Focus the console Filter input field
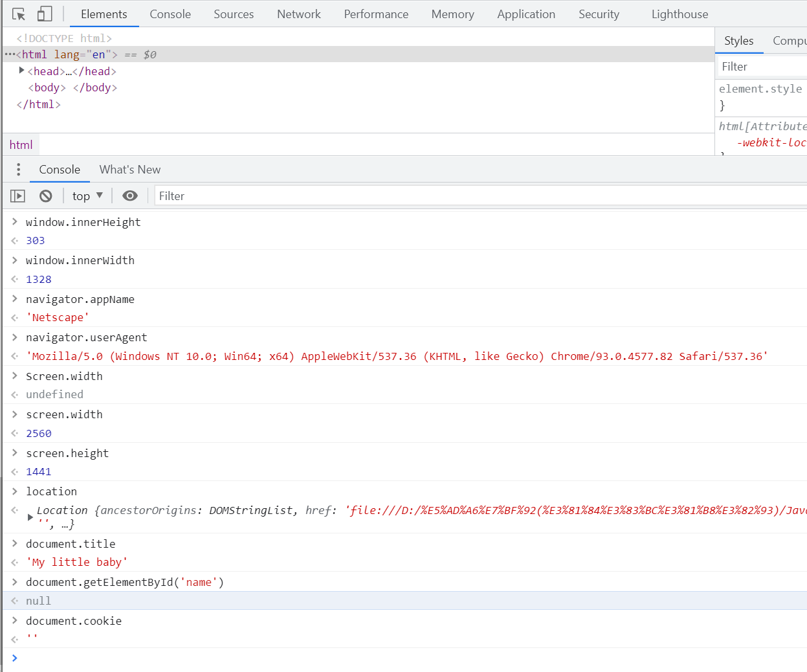 pyautogui.click(x=480, y=196)
